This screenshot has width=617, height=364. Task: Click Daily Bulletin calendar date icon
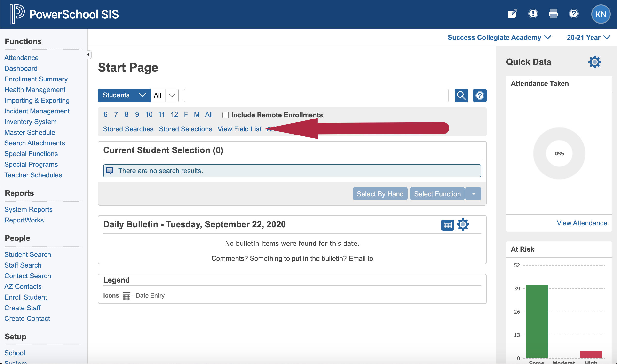pyautogui.click(x=447, y=225)
